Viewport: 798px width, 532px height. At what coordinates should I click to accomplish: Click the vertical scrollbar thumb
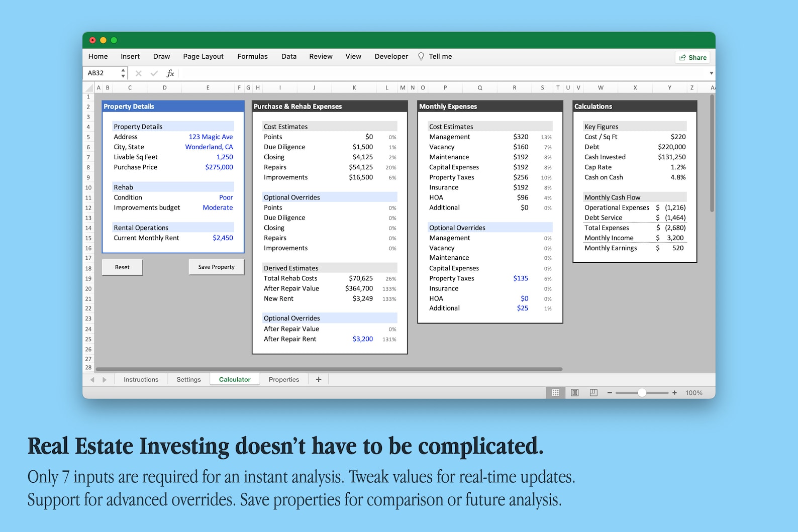point(712,153)
